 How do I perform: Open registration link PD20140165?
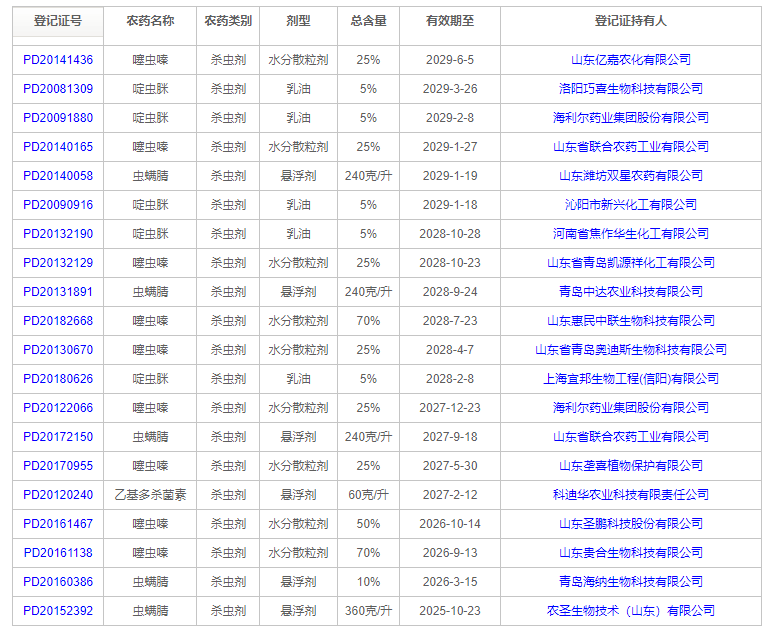[x=58, y=147]
